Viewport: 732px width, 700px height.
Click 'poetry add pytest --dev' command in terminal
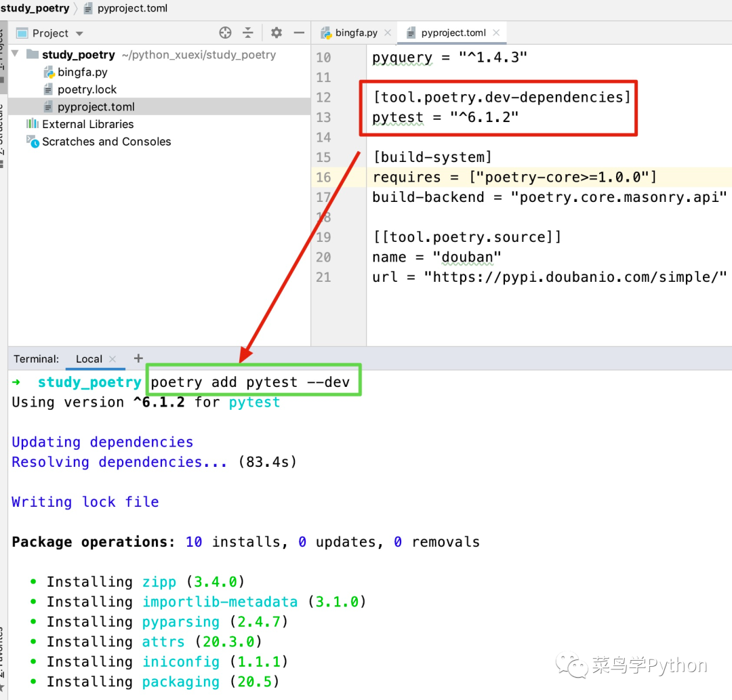[249, 382]
